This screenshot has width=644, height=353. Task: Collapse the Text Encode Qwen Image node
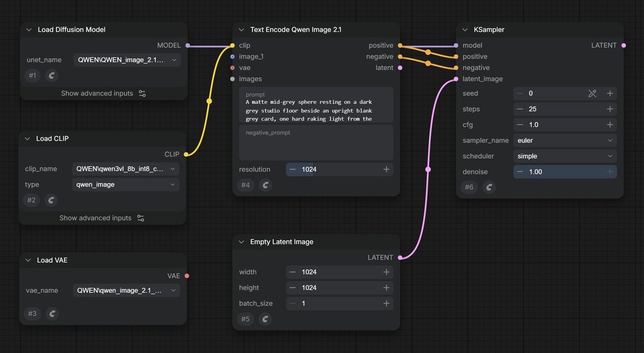(x=242, y=30)
